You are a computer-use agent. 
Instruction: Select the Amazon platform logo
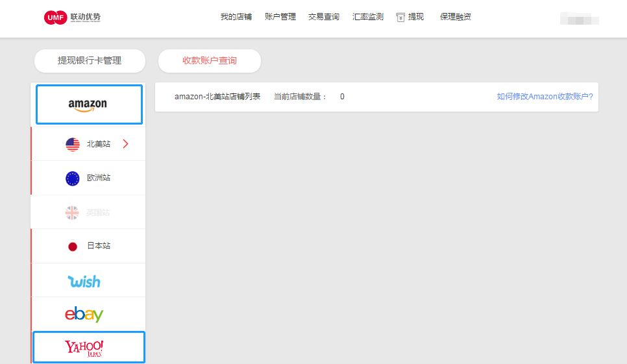(89, 104)
